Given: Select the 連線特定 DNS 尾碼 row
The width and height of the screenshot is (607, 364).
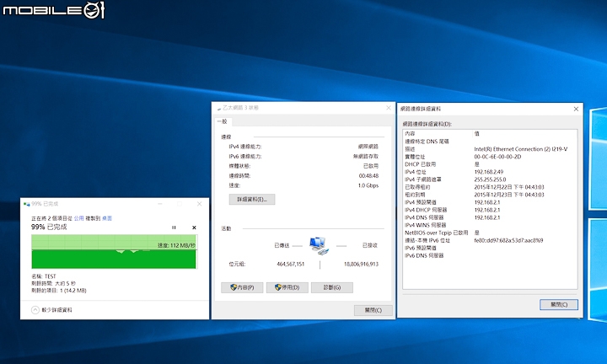Looking at the screenshot, I should (x=490, y=142).
